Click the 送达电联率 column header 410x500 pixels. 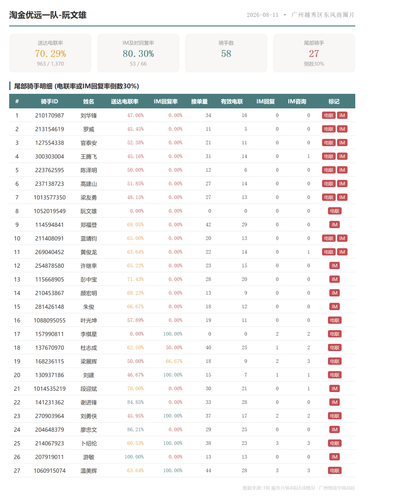point(124,101)
